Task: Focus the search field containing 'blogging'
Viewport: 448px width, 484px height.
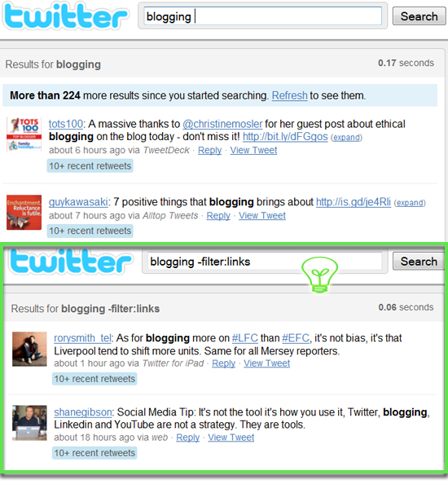Action: [x=262, y=16]
